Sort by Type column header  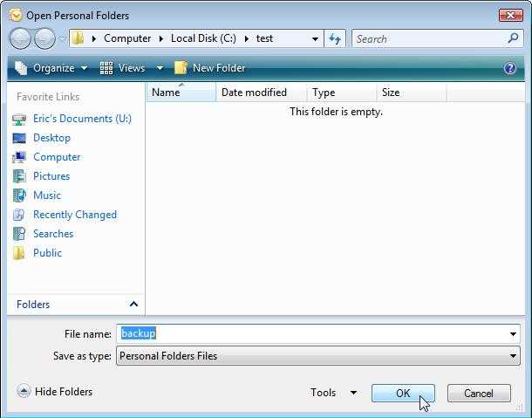coord(342,93)
